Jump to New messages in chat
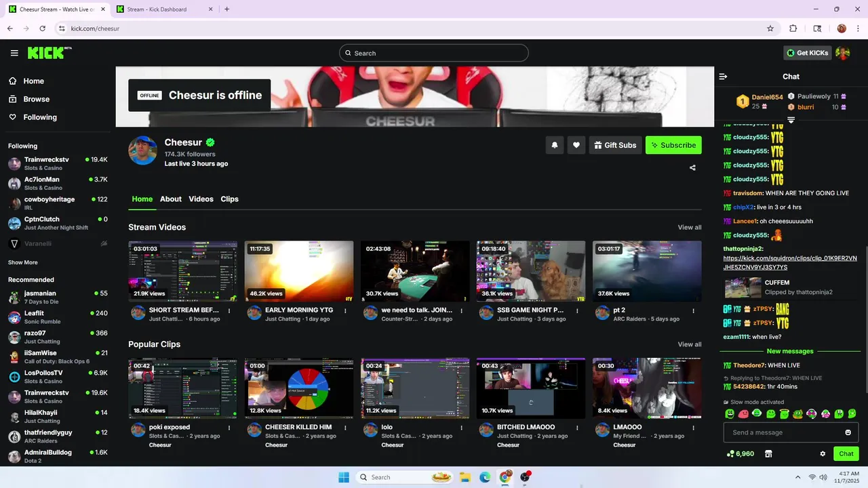The image size is (868, 488). tap(790, 351)
